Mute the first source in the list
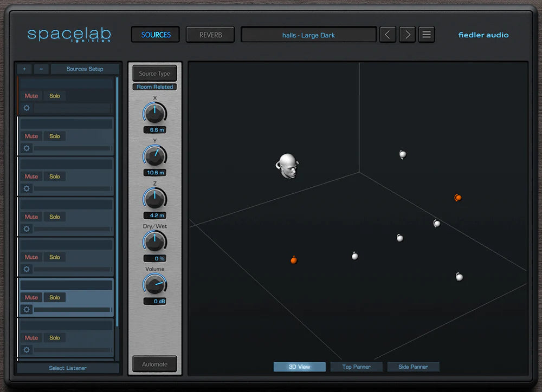Image resolution: width=542 pixels, height=392 pixels. [x=31, y=96]
